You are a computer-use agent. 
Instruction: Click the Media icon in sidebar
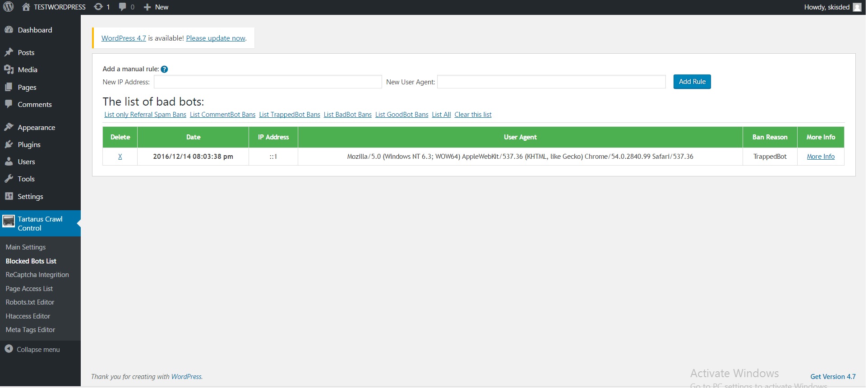tap(9, 69)
